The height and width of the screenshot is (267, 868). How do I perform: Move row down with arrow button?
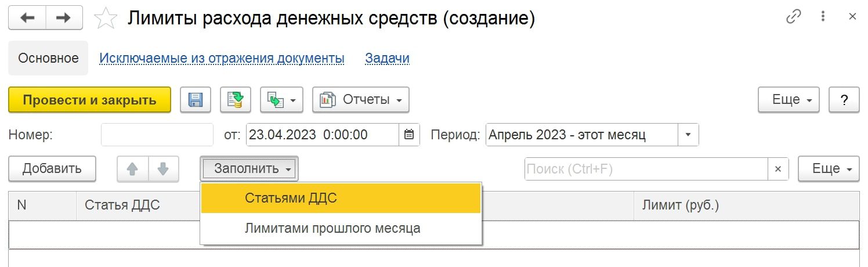(x=163, y=169)
